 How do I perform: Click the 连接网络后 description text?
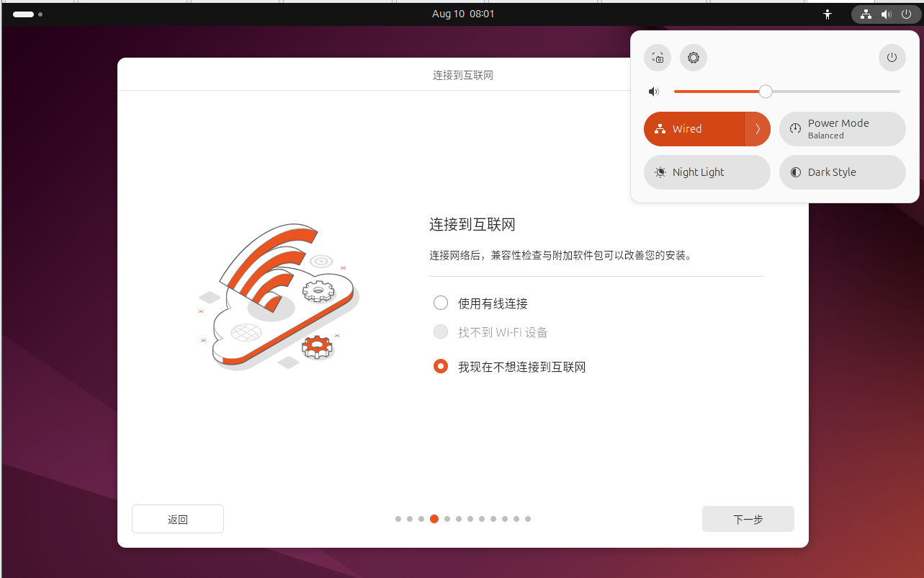(561, 255)
